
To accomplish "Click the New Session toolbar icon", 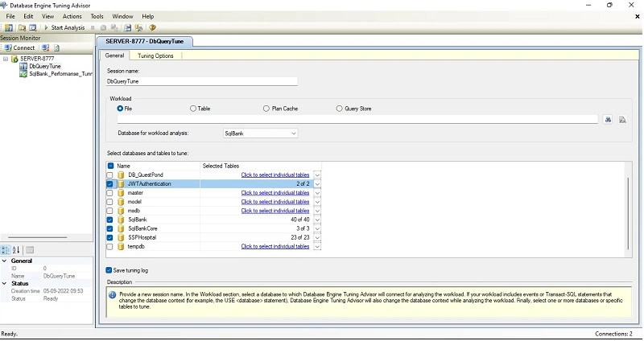I will (9, 27).
